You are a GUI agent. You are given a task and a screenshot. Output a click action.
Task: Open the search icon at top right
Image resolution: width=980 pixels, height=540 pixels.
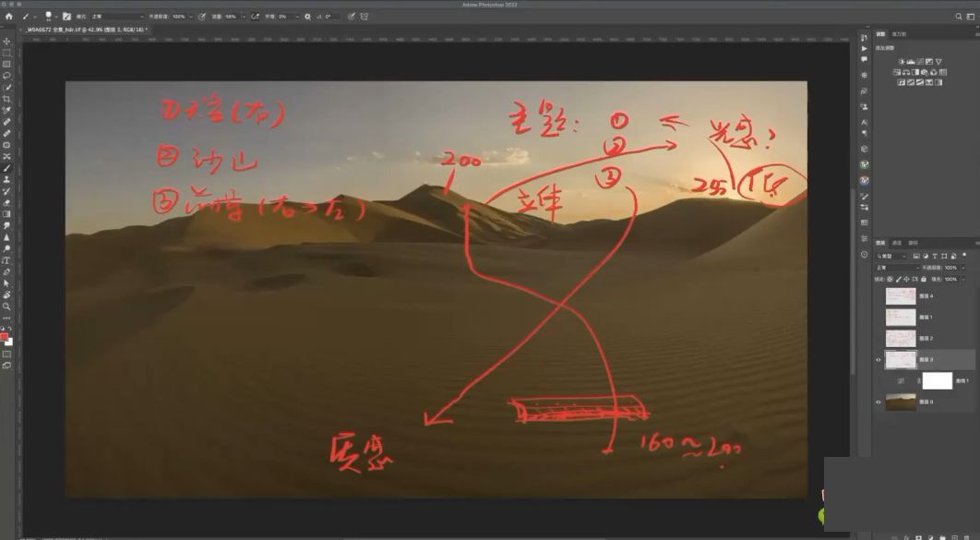959,17
